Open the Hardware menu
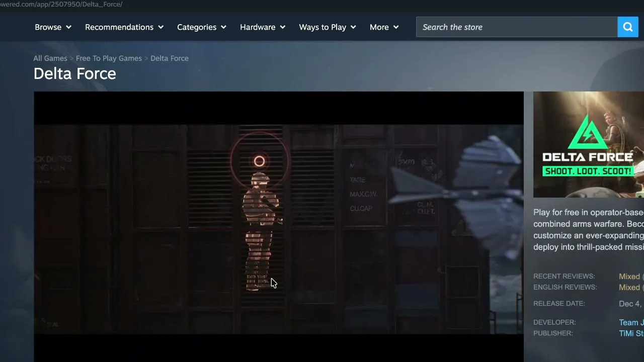 point(263,27)
